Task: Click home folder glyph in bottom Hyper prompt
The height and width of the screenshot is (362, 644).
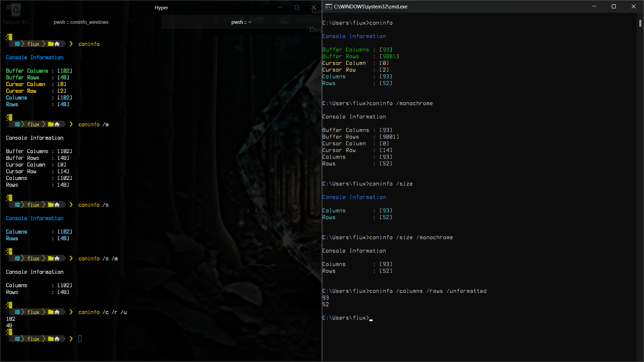Action: tap(57, 339)
